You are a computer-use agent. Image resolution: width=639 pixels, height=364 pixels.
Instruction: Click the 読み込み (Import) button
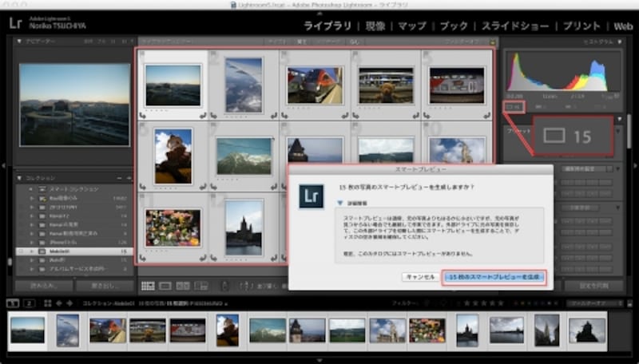(x=44, y=286)
